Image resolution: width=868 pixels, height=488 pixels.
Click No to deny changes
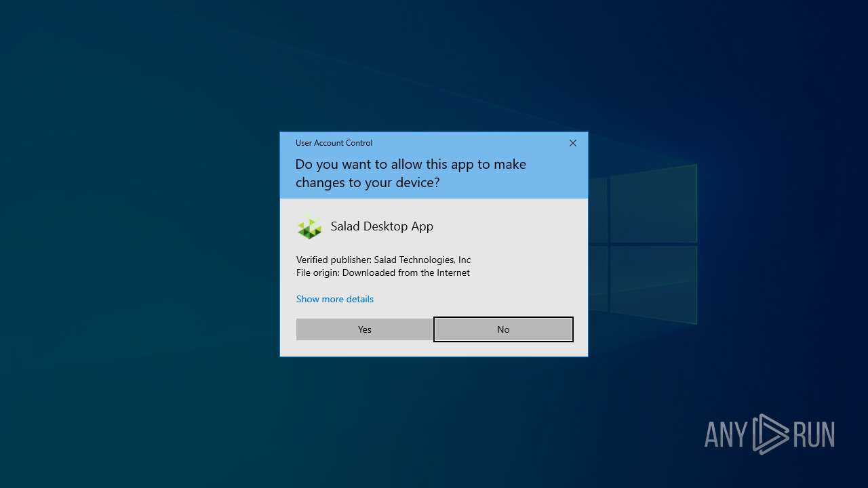point(503,329)
